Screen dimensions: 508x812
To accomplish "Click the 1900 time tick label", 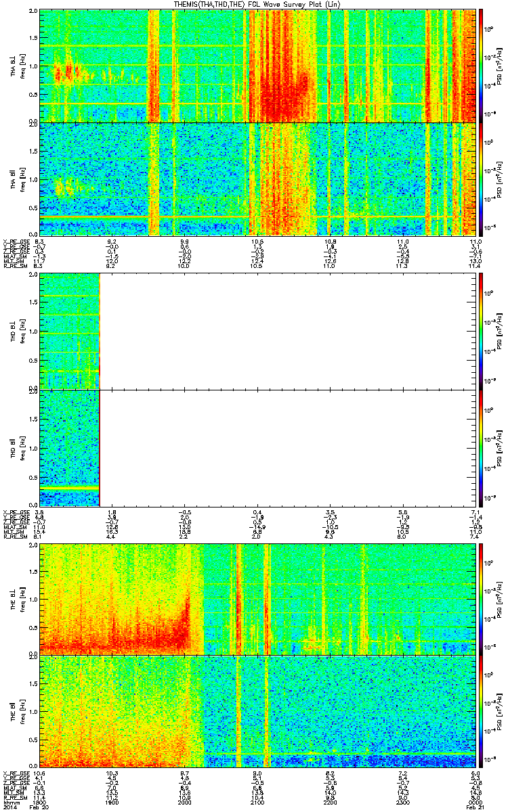I will pos(112,803).
